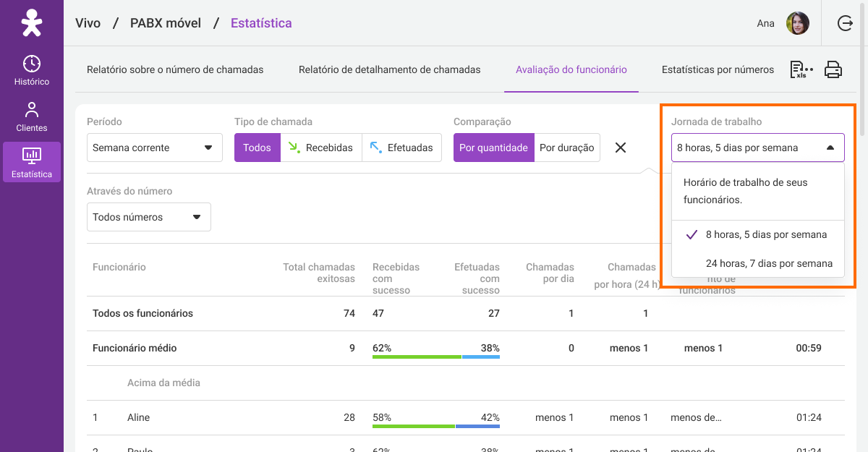Click Efetuadas com sucesso column header

[x=477, y=278]
